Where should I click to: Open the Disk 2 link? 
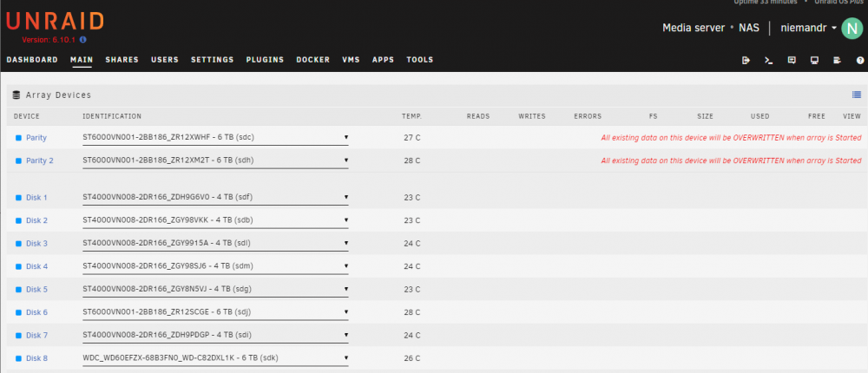36,221
